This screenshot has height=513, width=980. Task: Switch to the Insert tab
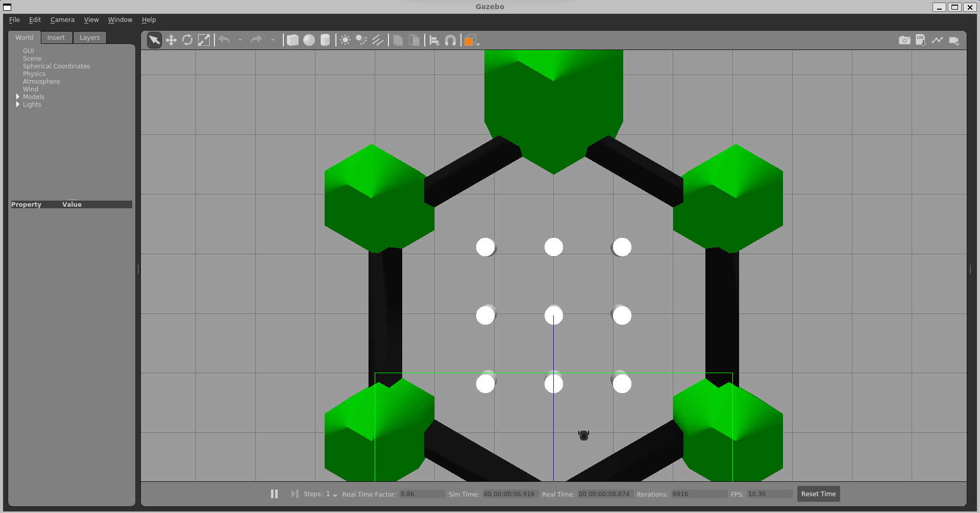(x=56, y=38)
